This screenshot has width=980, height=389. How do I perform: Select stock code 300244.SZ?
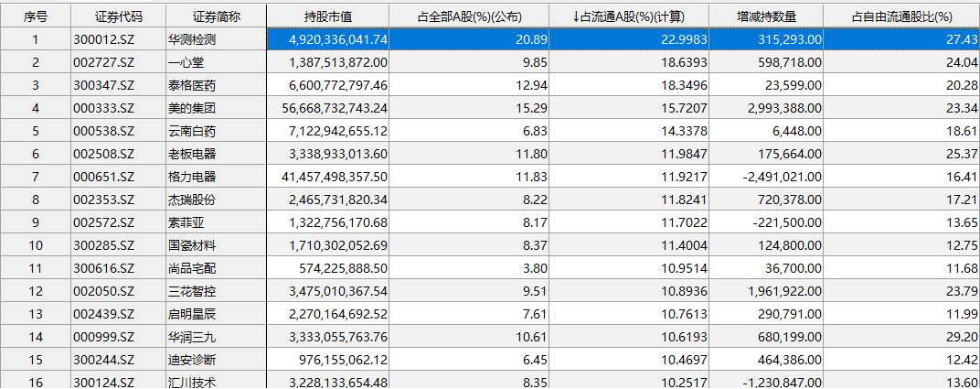pos(120,360)
